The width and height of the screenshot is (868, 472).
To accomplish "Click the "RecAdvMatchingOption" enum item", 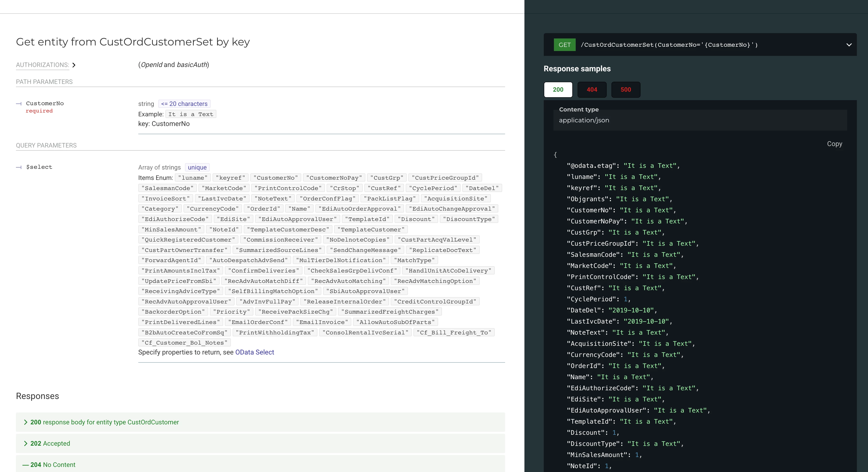I will click(x=435, y=281).
